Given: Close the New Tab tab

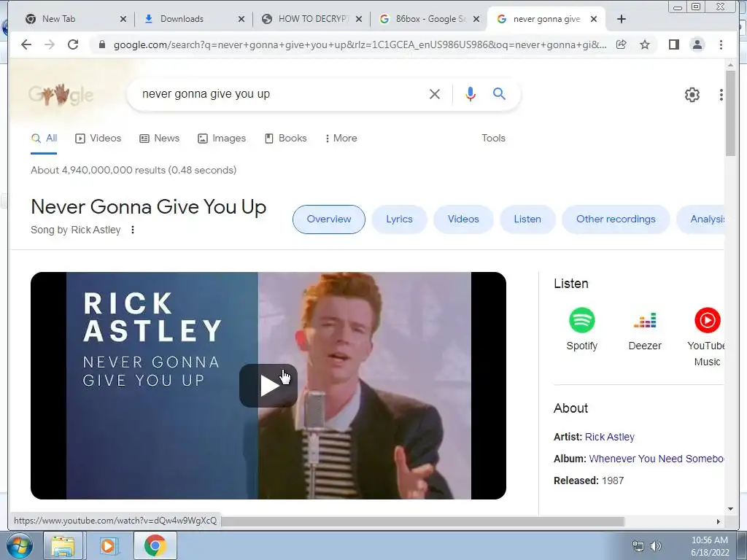Looking at the screenshot, I should [123, 19].
